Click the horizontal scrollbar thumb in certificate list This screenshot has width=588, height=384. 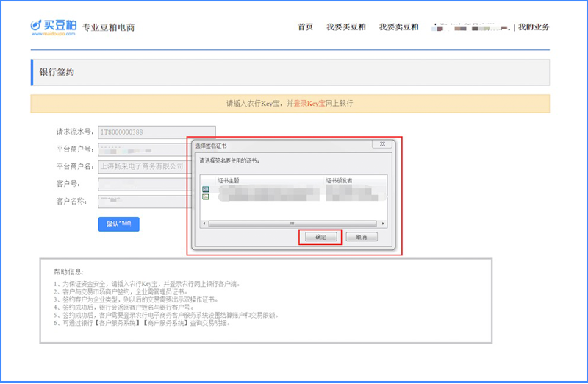(x=292, y=223)
